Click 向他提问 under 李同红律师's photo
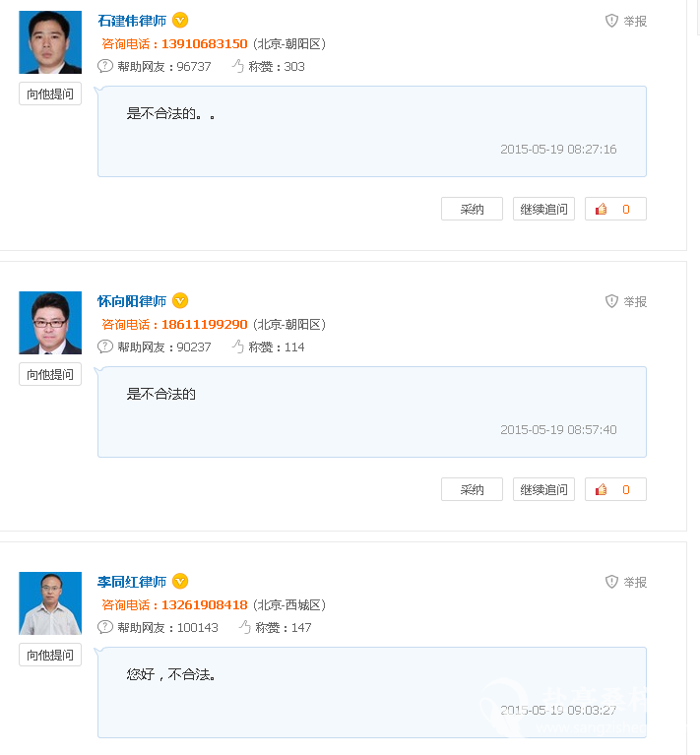700x755 pixels. 50,655
